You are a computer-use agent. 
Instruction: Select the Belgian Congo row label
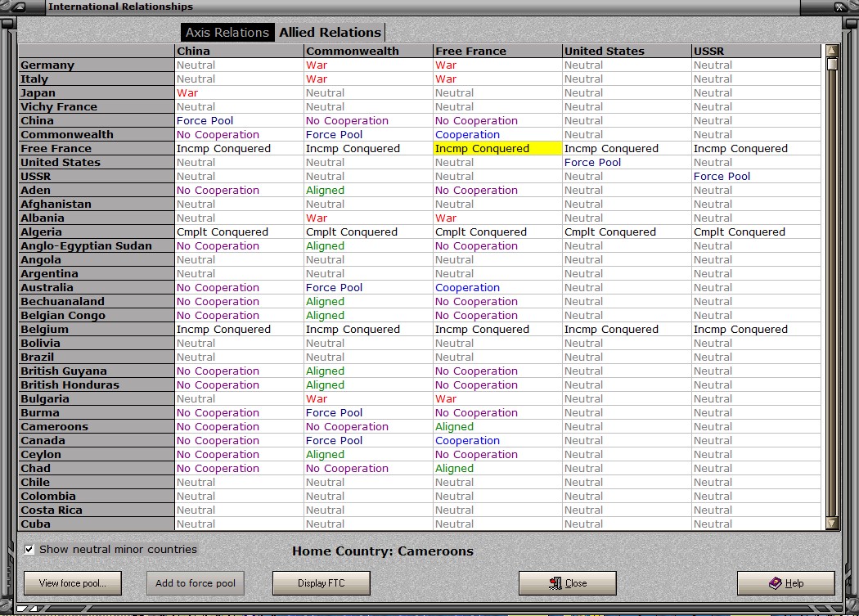pos(97,316)
